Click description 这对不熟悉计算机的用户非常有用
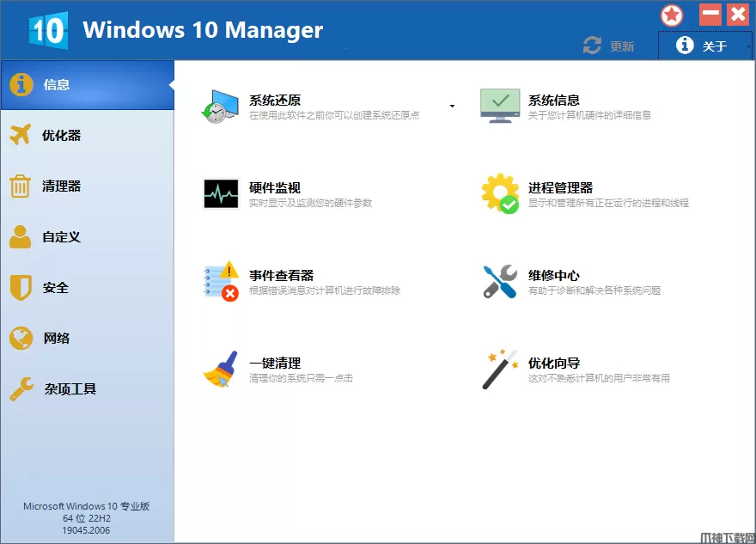 (x=600, y=378)
